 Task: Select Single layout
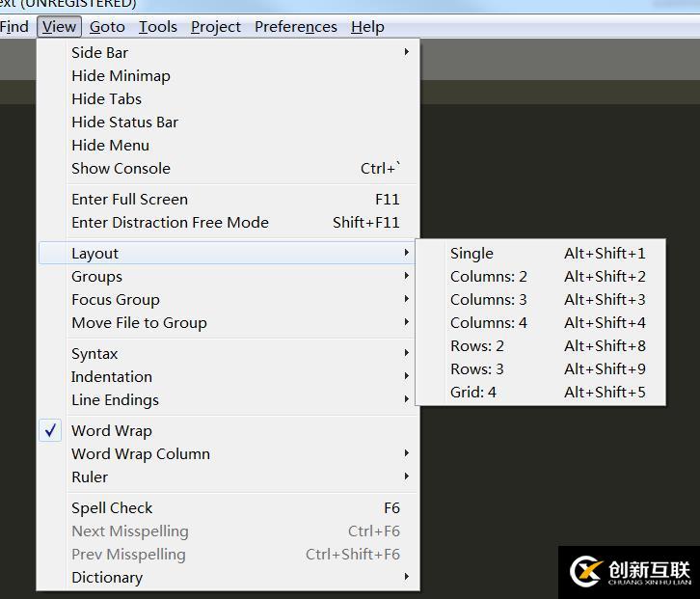tap(541, 254)
